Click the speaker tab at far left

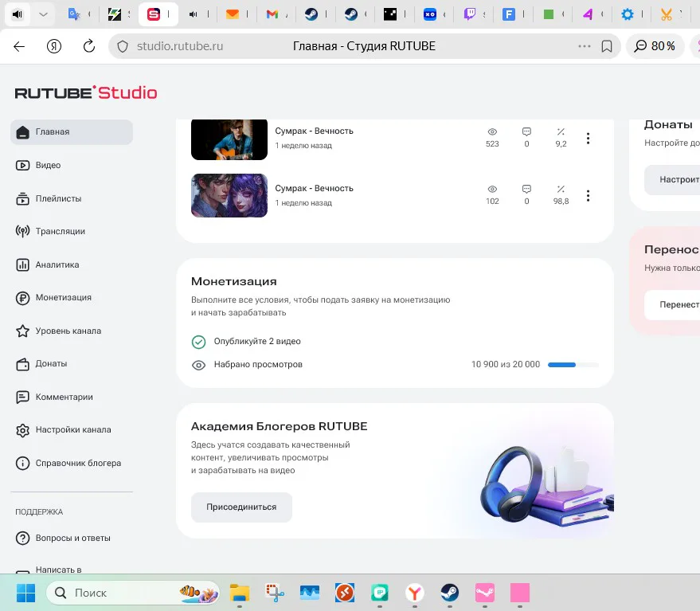[x=18, y=14]
